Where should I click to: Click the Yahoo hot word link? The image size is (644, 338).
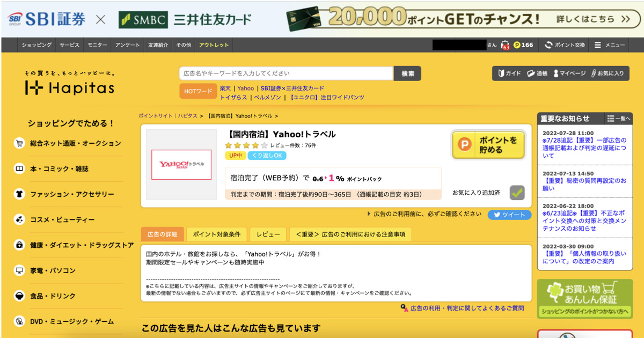point(246,88)
